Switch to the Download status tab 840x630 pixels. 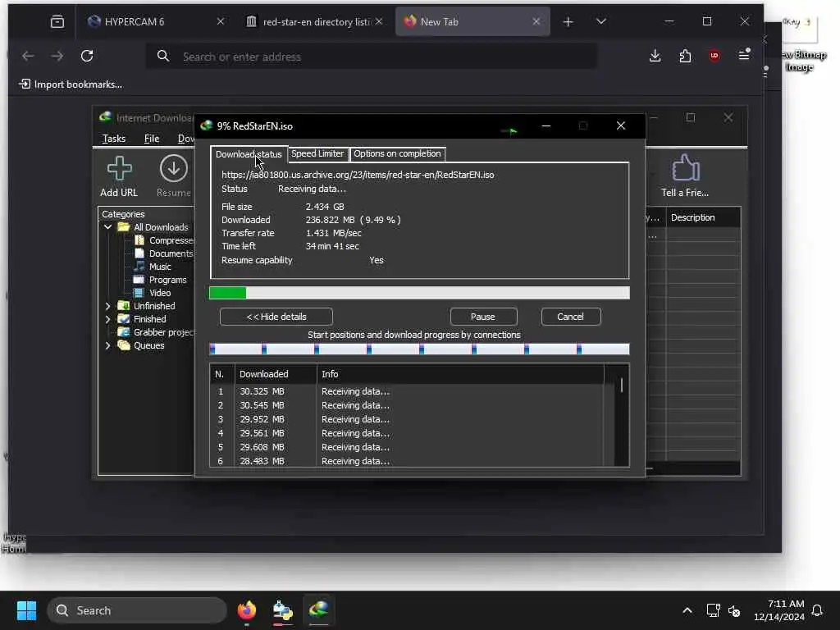249,154
